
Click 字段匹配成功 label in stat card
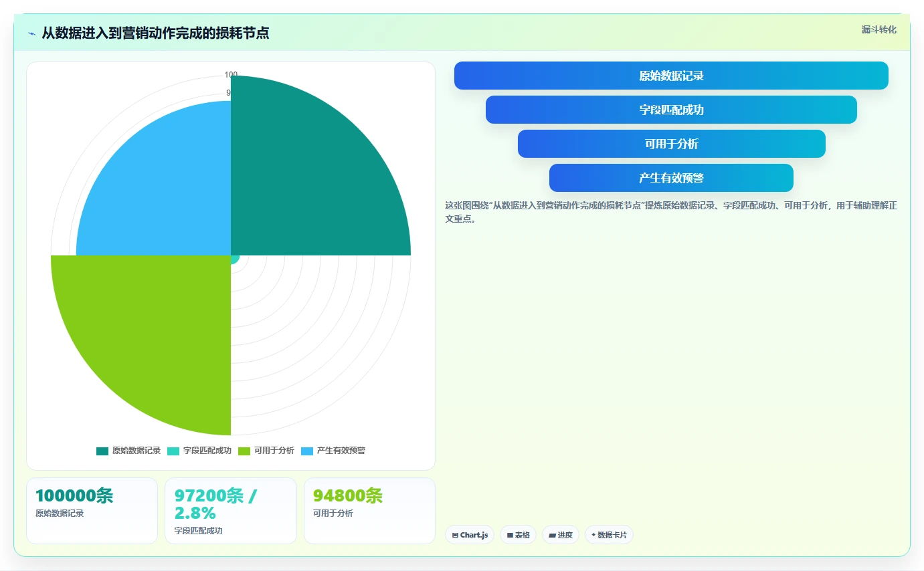click(198, 531)
